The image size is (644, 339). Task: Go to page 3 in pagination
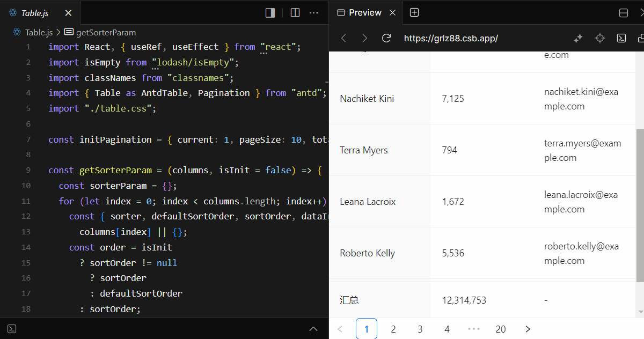click(x=420, y=329)
